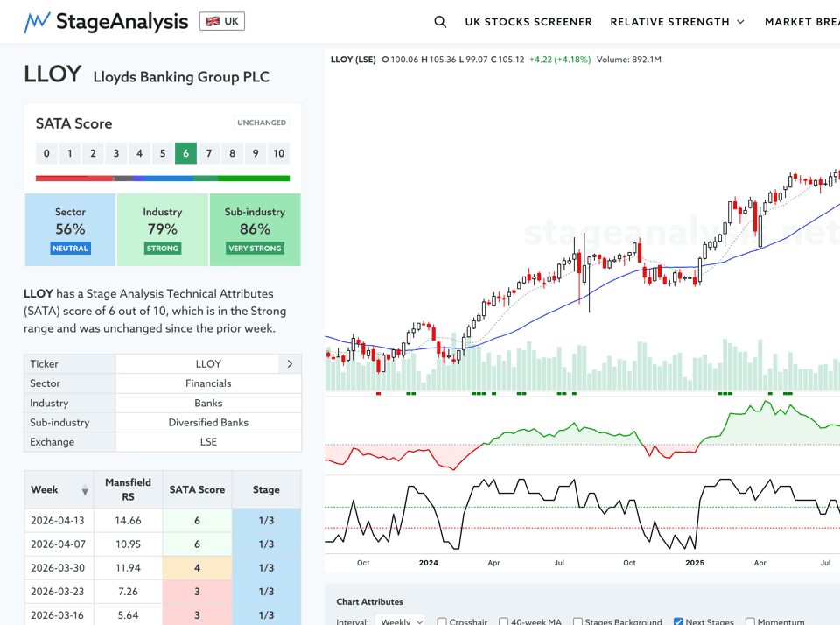Screen dimensions: 840x625
Task: Open the Interval Weekly dropdown
Action: 400,621
